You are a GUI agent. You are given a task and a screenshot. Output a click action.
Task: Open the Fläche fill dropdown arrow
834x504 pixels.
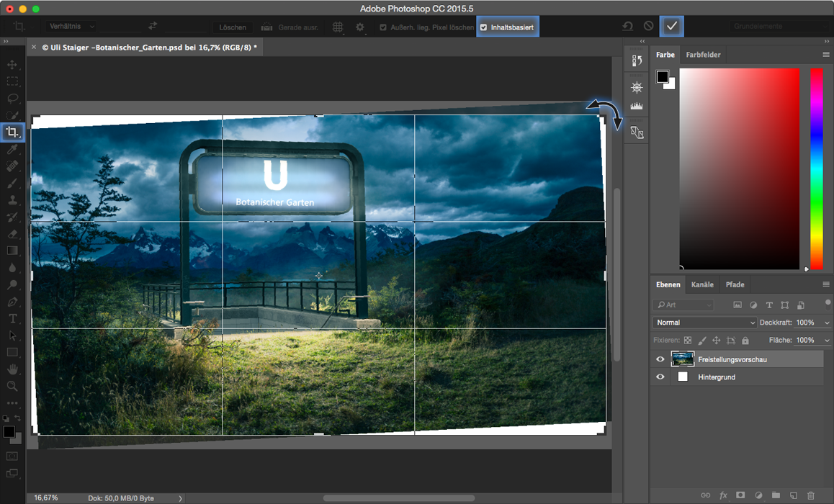click(827, 341)
